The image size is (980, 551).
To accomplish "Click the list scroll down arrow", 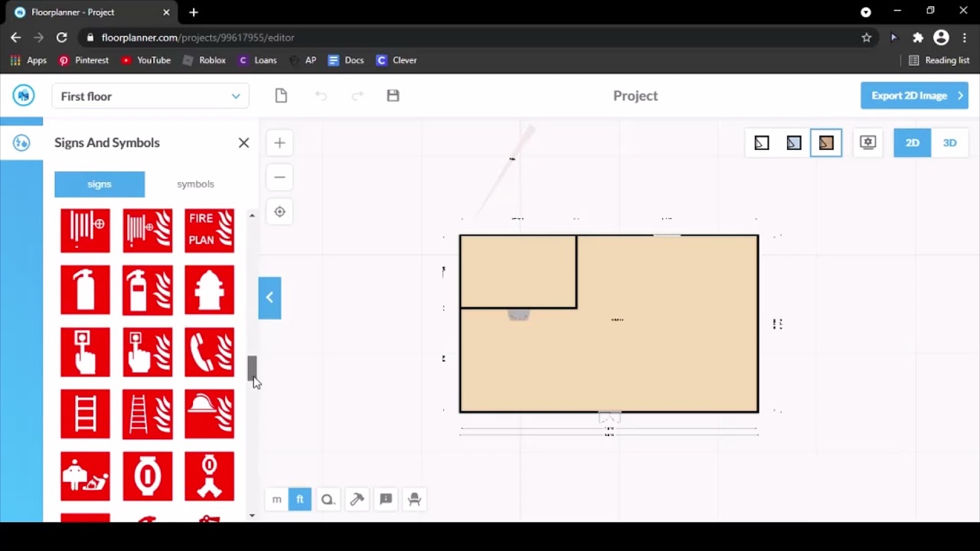I will click(x=252, y=516).
